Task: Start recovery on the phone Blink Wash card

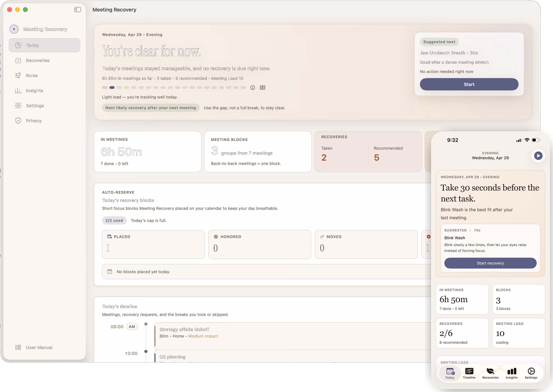Action: [x=490, y=263]
